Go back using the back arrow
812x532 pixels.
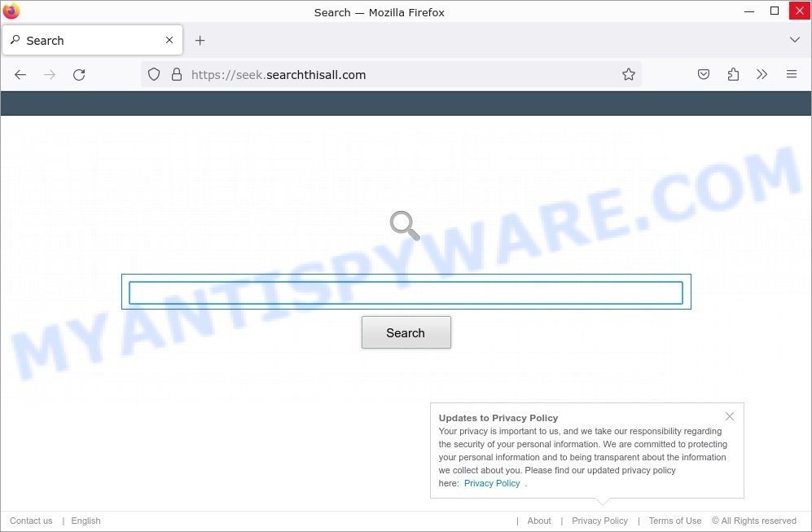(x=20, y=75)
